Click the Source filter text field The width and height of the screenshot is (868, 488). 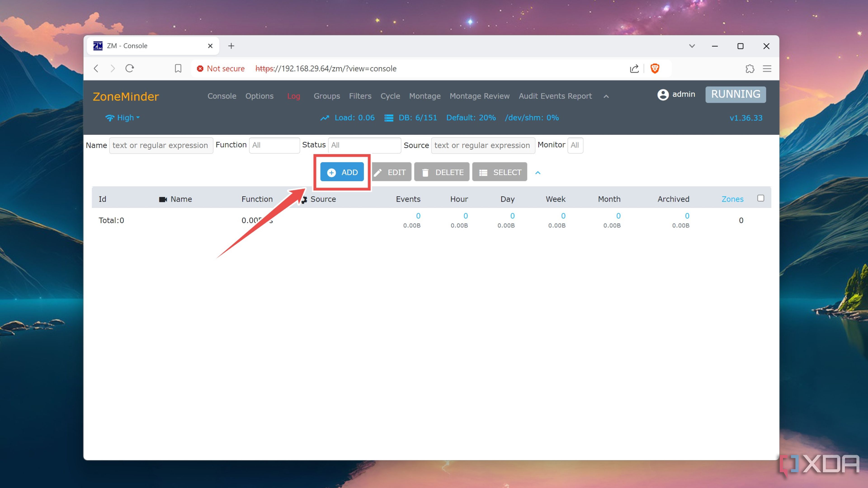point(483,145)
